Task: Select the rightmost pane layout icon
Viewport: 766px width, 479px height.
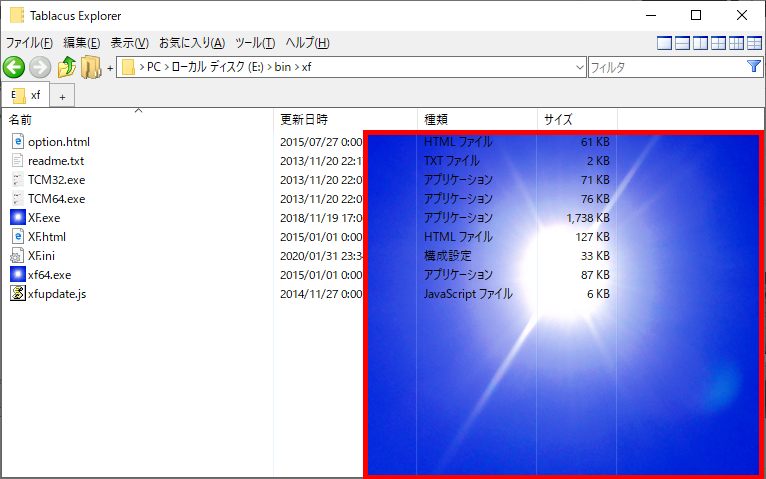Action: point(754,43)
